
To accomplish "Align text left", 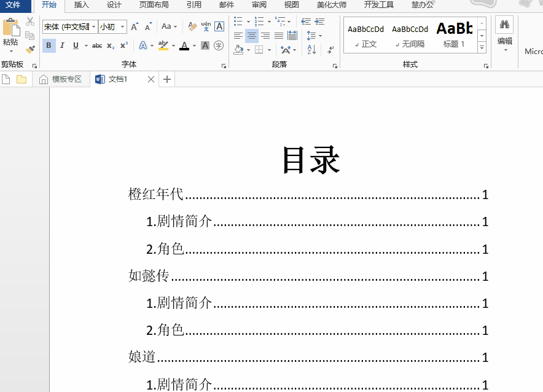I will (238, 35).
